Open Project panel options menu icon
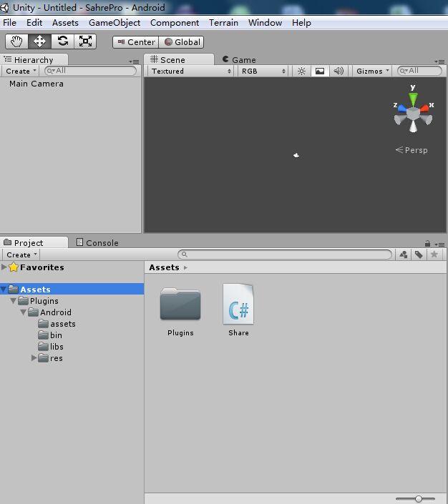Image resolution: width=448 pixels, height=504 pixels. (x=439, y=244)
